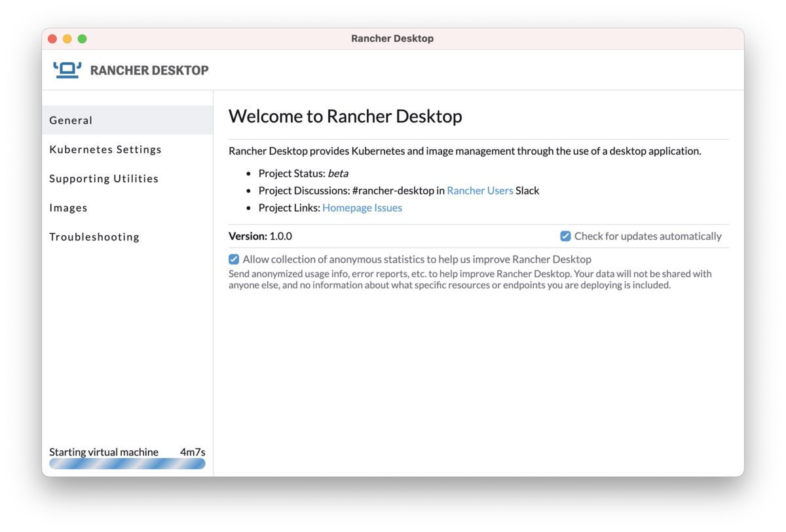Click the 4m7s elapsed time
Viewport: 786px width, 532px height.
pos(193,452)
